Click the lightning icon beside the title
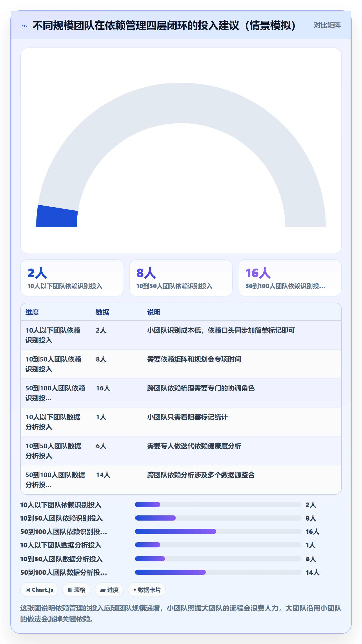The image size is (362, 644). click(25, 26)
